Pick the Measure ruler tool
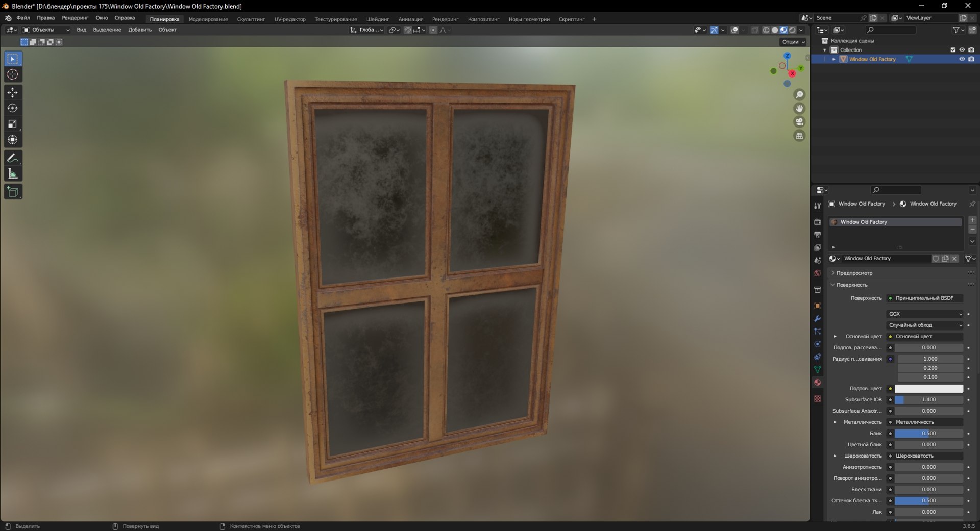This screenshot has height=531, width=980. pyautogui.click(x=13, y=174)
